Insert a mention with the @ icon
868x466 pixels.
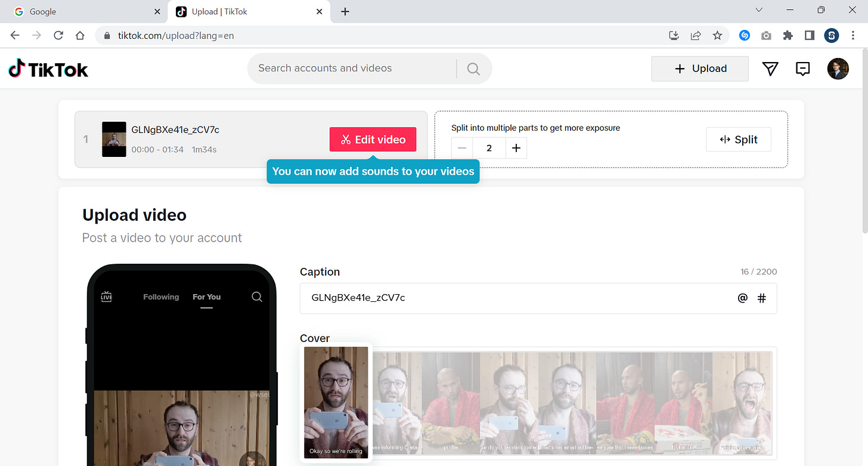pyautogui.click(x=742, y=298)
